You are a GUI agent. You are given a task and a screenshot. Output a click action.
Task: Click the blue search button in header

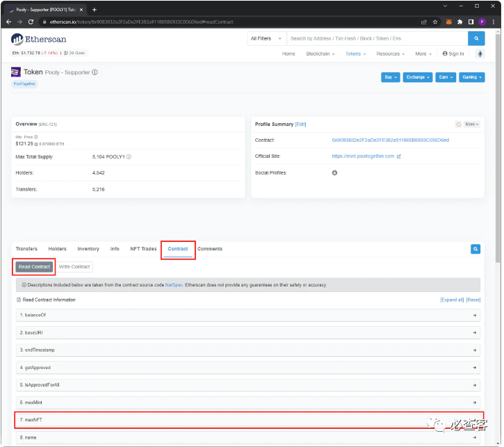tap(476, 38)
